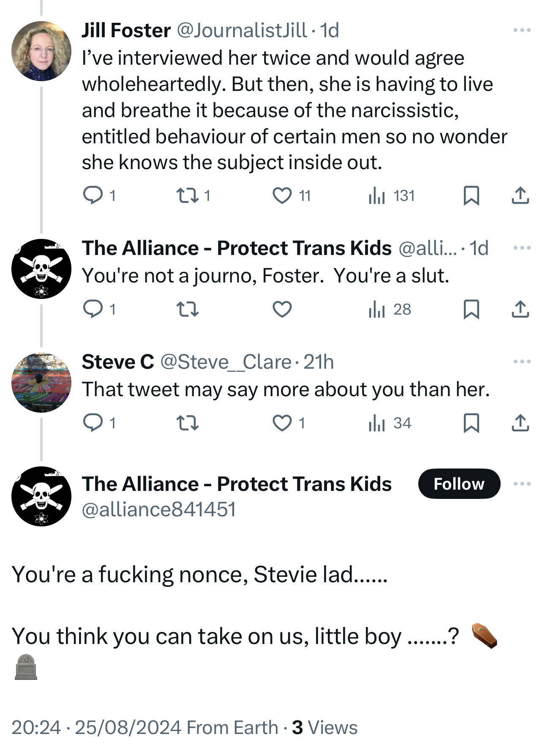
Task: Open Jill Foster's profile picture
Action: click(x=41, y=51)
